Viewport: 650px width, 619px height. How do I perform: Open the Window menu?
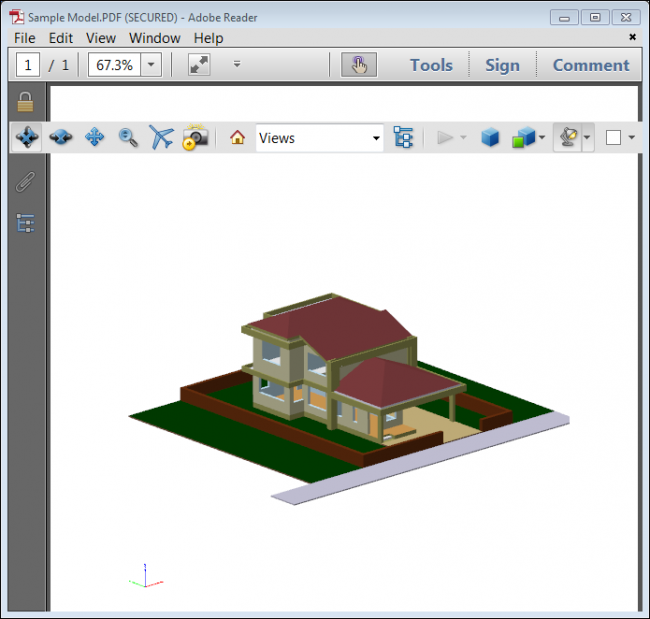click(154, 38)
